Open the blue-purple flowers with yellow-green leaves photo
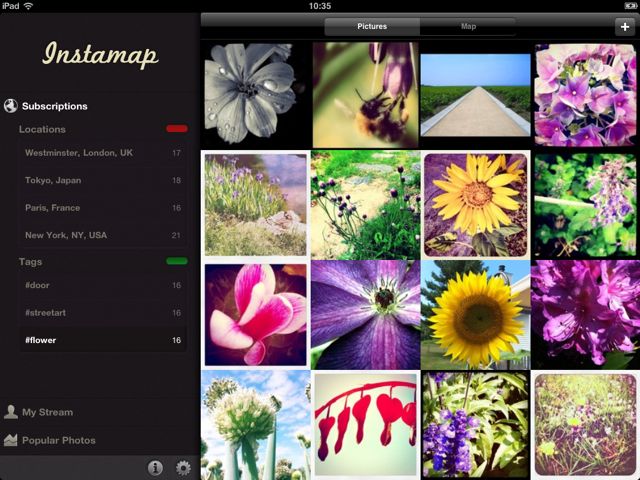This screenshot has height=480, width=640. click(476, 425)
